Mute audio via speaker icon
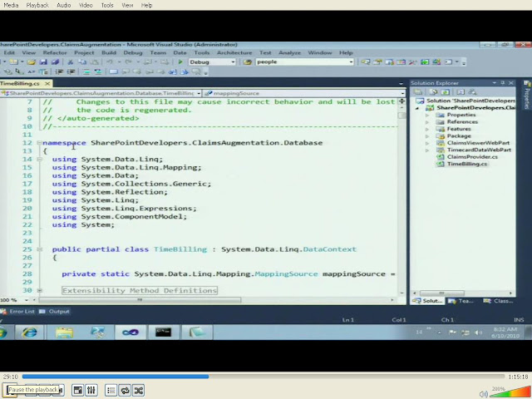The height and width of the screenshot is (399, 532). click(484, 393)
